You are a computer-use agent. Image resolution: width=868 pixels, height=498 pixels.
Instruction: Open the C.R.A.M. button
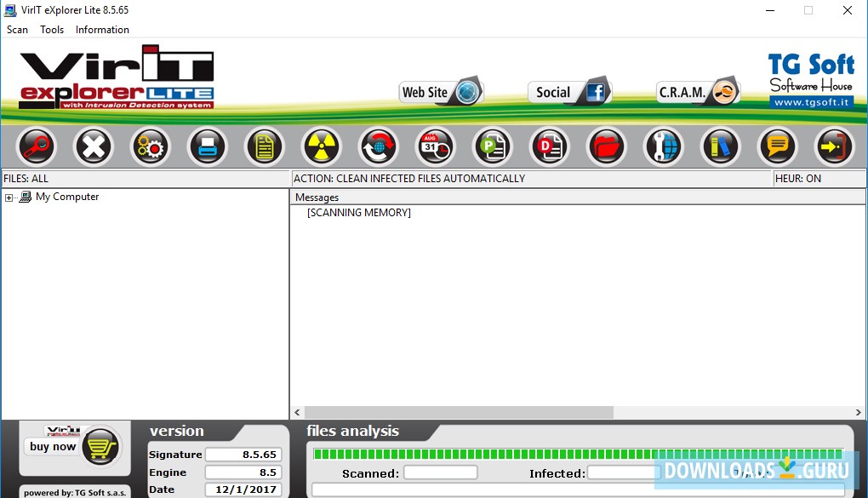tap(698, 91)
